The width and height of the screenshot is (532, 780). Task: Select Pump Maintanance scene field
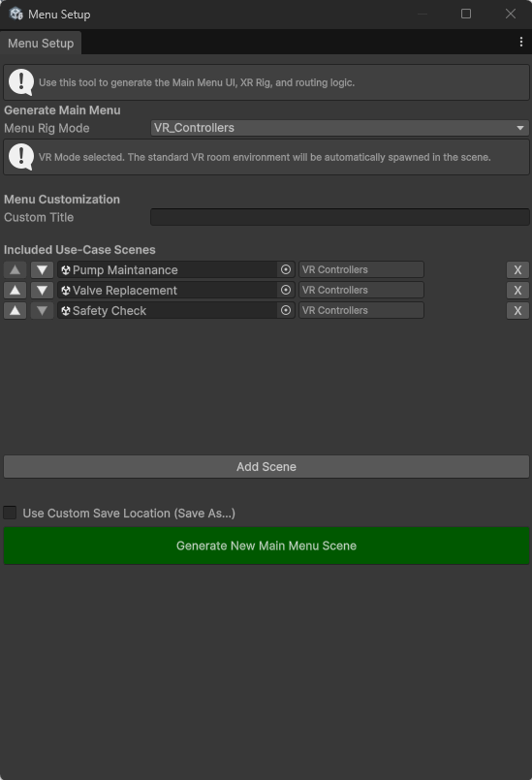pos(176,269)
